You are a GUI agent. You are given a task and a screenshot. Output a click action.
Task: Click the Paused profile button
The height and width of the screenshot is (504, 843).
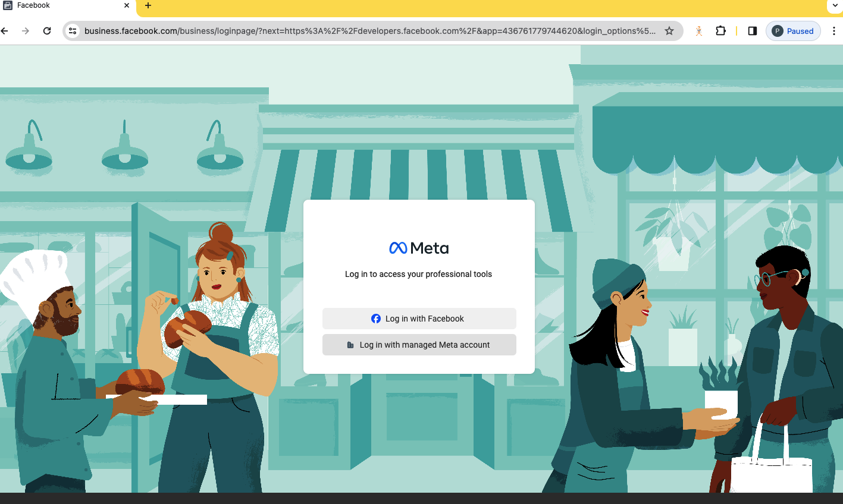(793, 31)
